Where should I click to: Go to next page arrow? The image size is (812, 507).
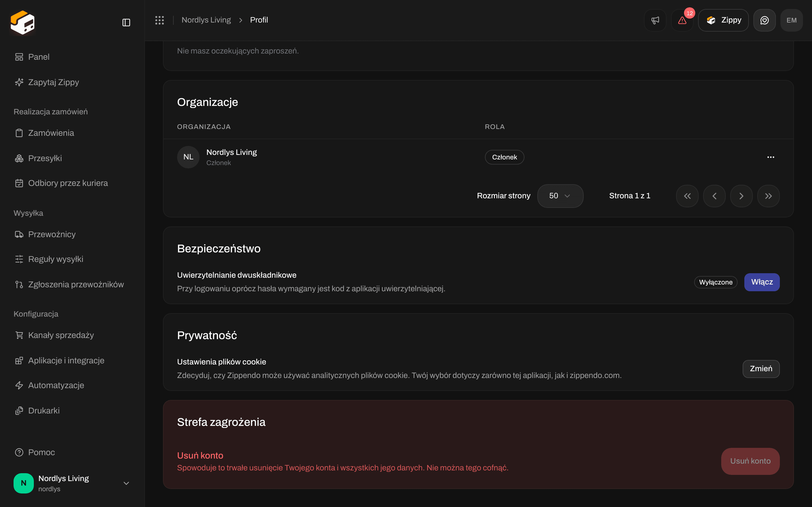click(741, 196)
